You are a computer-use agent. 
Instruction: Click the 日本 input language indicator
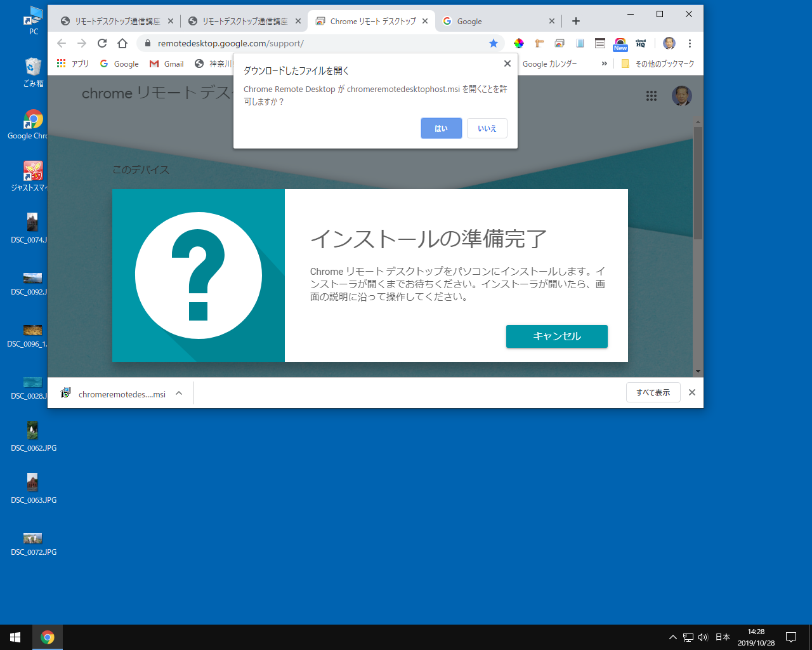coord(723,637)
